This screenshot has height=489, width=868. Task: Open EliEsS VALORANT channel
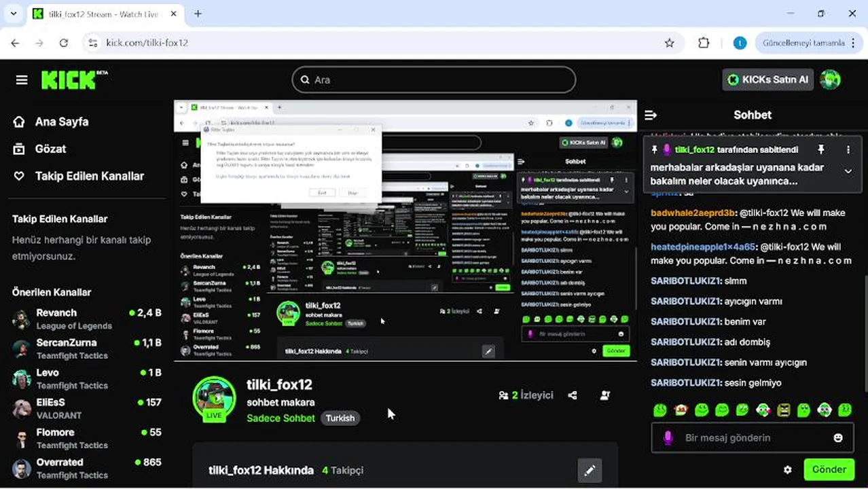coord(87,408)
